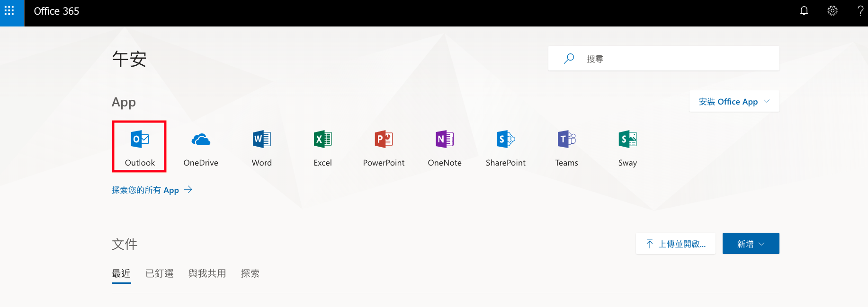Open settings with the gear icon

click(832, 11)
